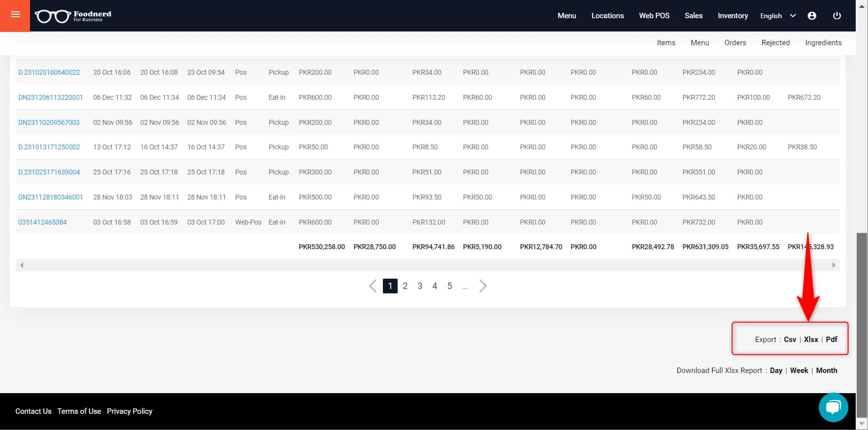This screenshot has width=868, height=430.
Task: Click total value PKR28,750.00
Action: pos(375,247)
